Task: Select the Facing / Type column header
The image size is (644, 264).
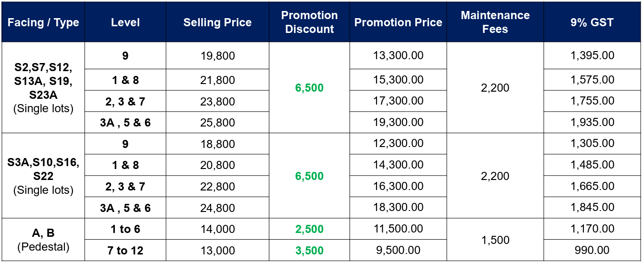Action: 43,22
